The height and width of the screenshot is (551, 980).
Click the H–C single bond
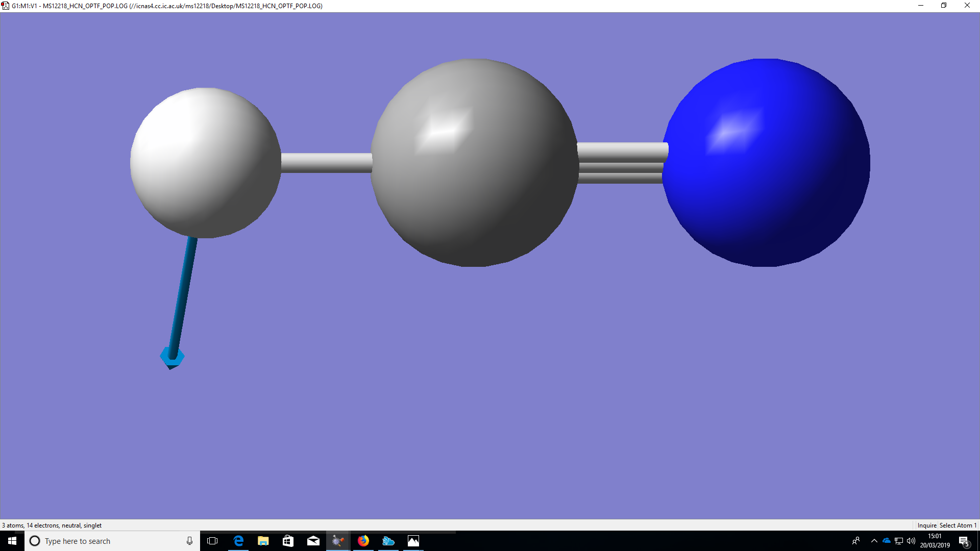click(327, 163)
